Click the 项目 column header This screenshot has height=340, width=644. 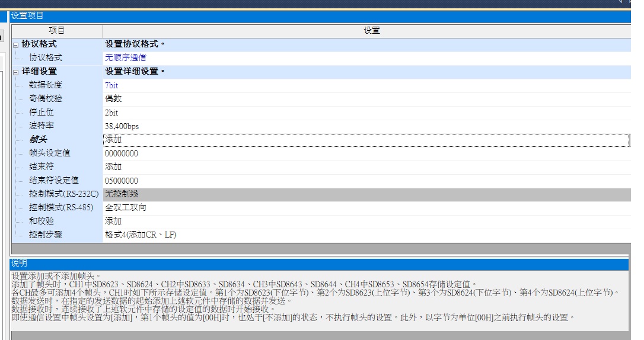point(57,30)
